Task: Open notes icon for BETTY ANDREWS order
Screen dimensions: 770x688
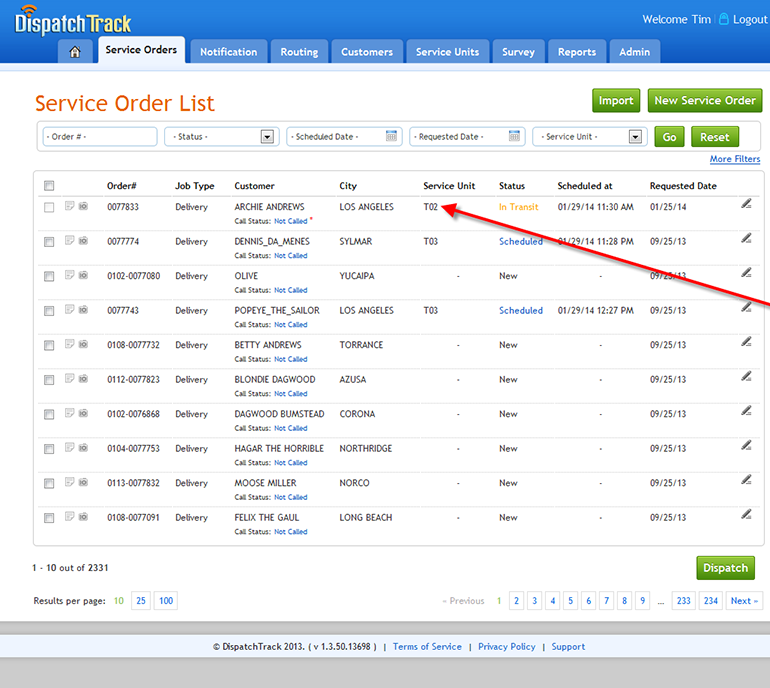Action: tap(69, 345)
